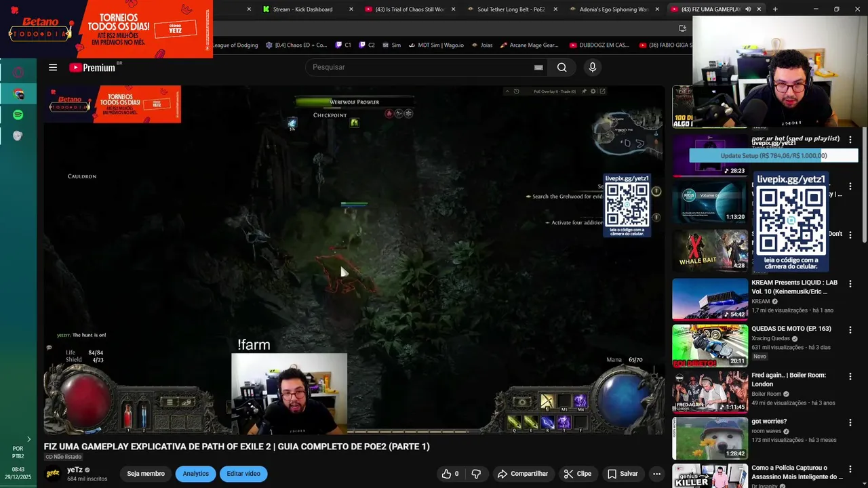Open options menu for Como a Polícia video
The width and height of the screenshot is (868, 488).
(x=850, y=468)
